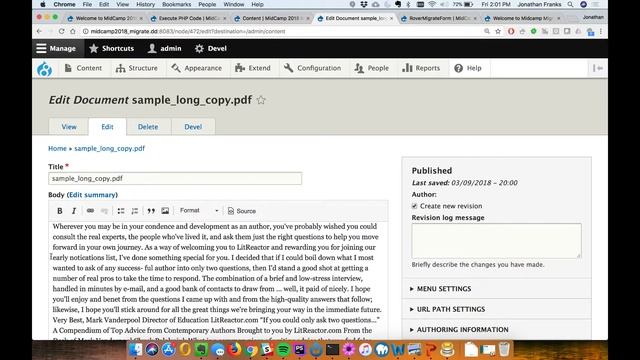Screen dimensions: 640x360
Task: Toggle Italic formatting in the body editor
Action: 74,211
